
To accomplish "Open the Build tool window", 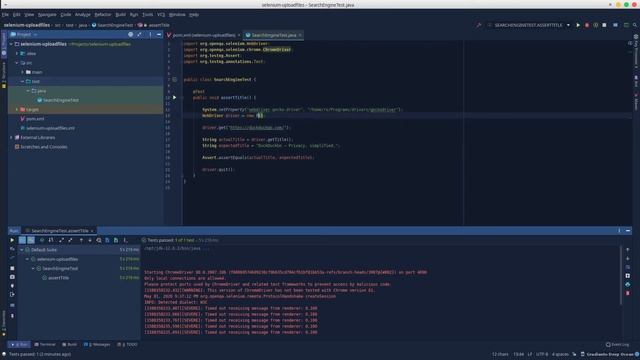I will [69, 344].
